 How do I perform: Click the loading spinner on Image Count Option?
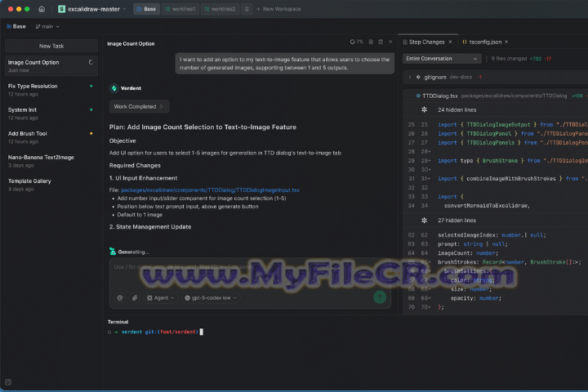tap(91, 62)
